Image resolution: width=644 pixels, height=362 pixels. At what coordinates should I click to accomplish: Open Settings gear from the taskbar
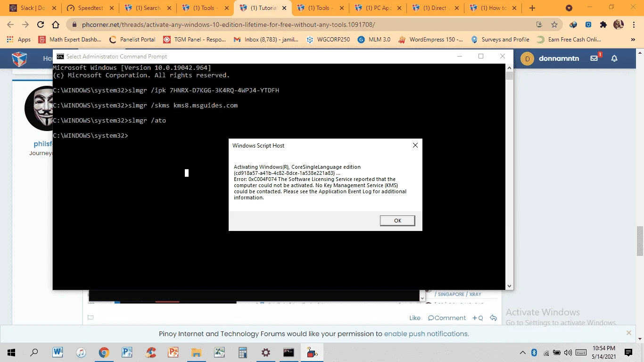266,352
